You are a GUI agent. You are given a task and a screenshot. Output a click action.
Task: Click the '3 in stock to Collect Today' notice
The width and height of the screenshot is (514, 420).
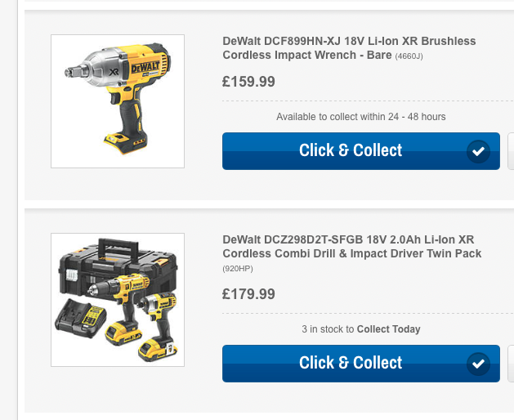coord(361,329)
